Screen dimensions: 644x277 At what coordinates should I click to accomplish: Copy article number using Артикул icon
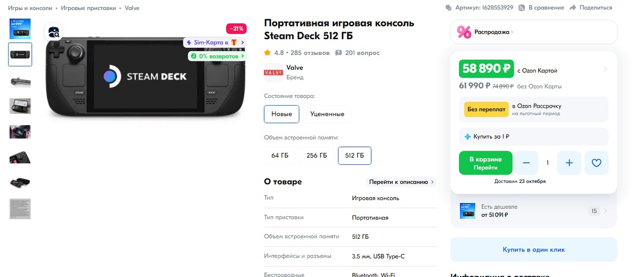pos(449,8)
